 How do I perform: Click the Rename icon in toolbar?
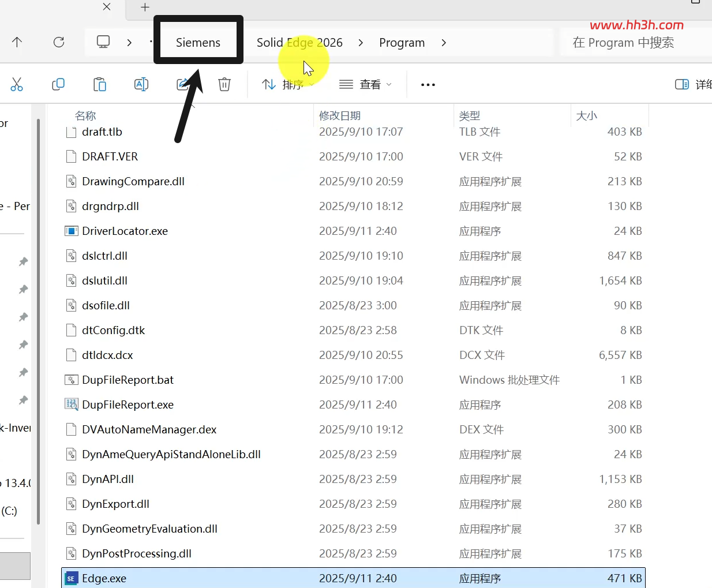tap(141, 85)
